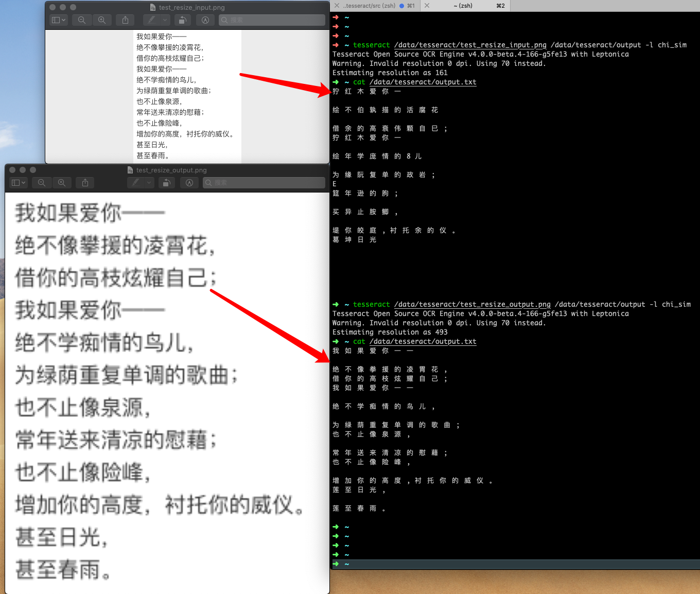Switch to the ..tesseract/src (zsh) terminal tab
Viewport: 700px width, 594px height.
375,6
